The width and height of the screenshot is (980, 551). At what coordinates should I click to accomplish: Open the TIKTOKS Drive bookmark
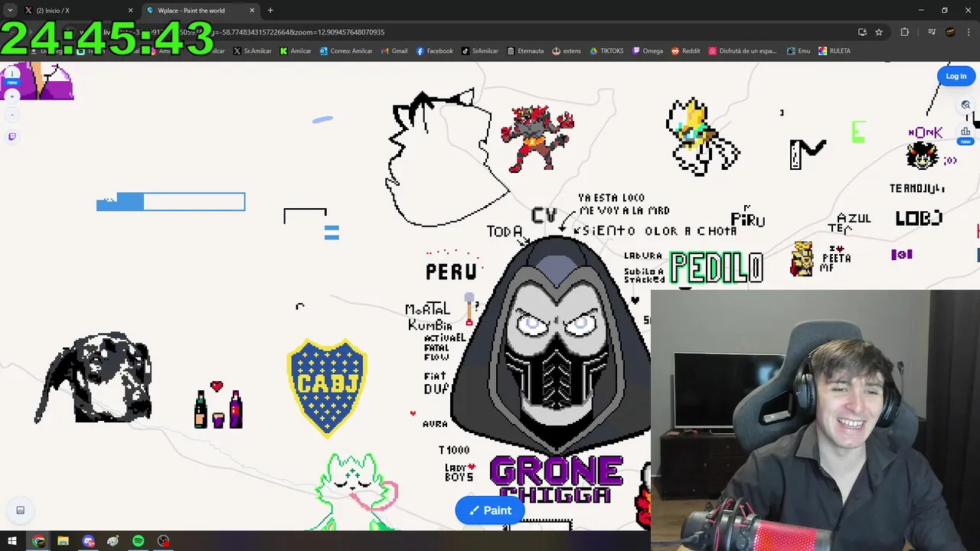pyautogui.click(x=606, y=51)
